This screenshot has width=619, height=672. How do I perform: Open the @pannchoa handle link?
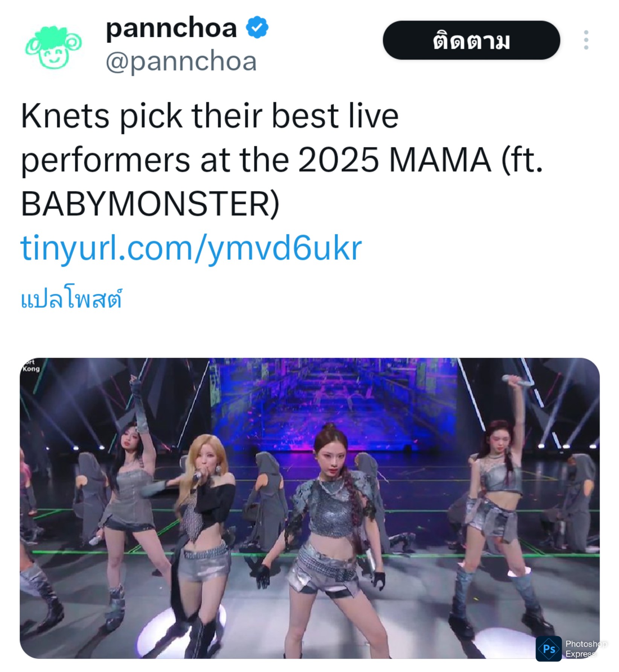tap(181, 62)
